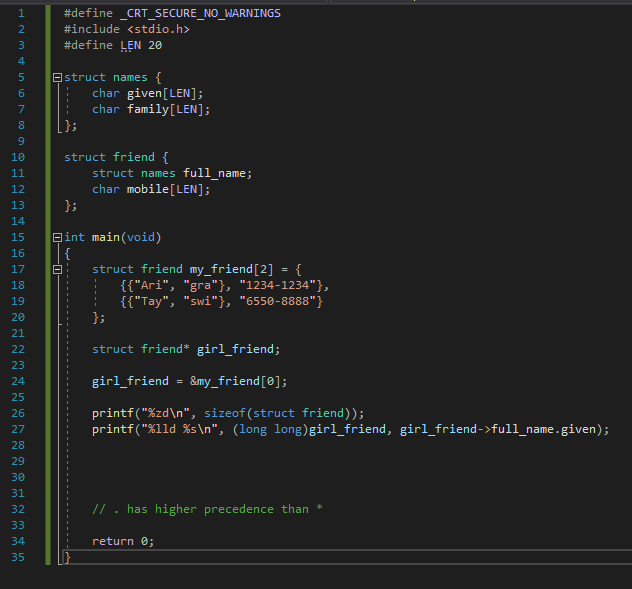The width and height of the screenshot is (632, 589).
Task: Click line number 27 in the gutter
Action: point(18,429)
